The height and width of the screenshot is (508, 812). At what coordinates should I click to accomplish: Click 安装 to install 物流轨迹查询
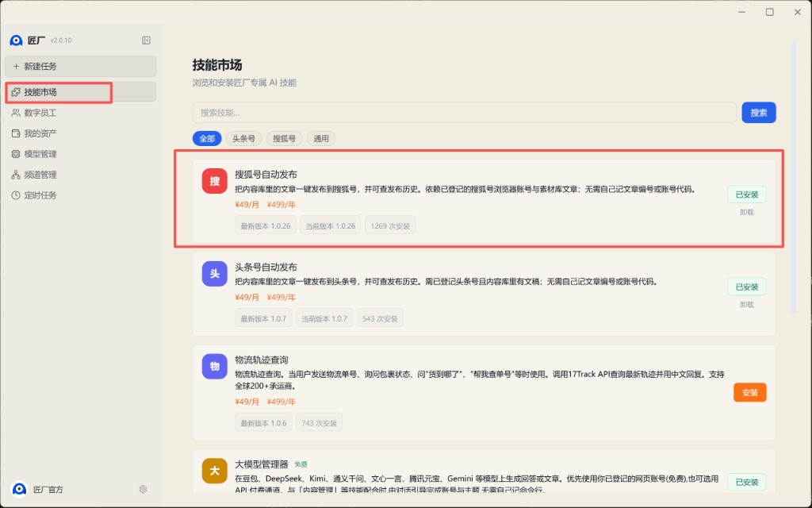(x=749, y=392)
